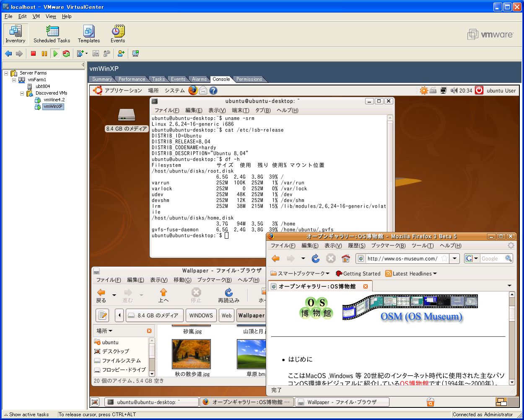Viewport: 524px width, 420px height.
Task: Click the red power icon in Ubuntu panel
Action: click(x=479, y=90)
